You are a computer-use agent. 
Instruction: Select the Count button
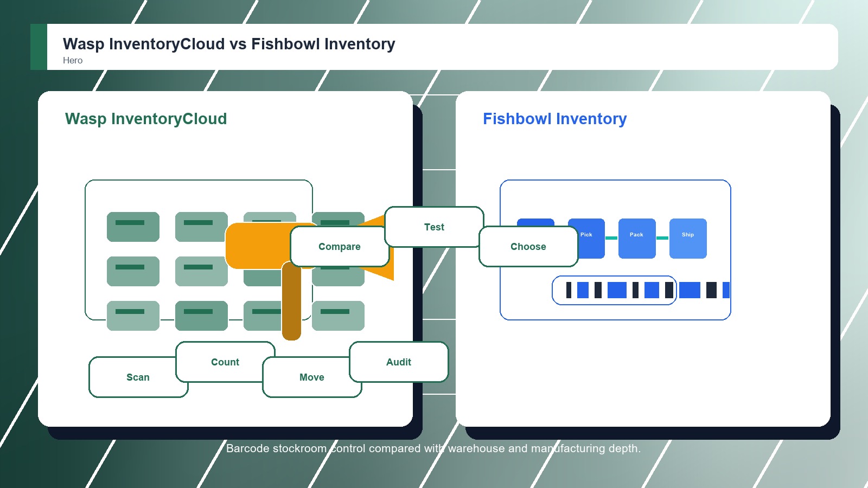click(x=225, y=362)
